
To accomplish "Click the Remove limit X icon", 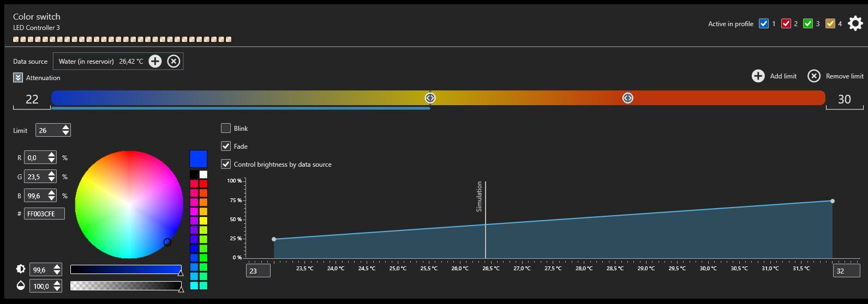I will [814, 76].
